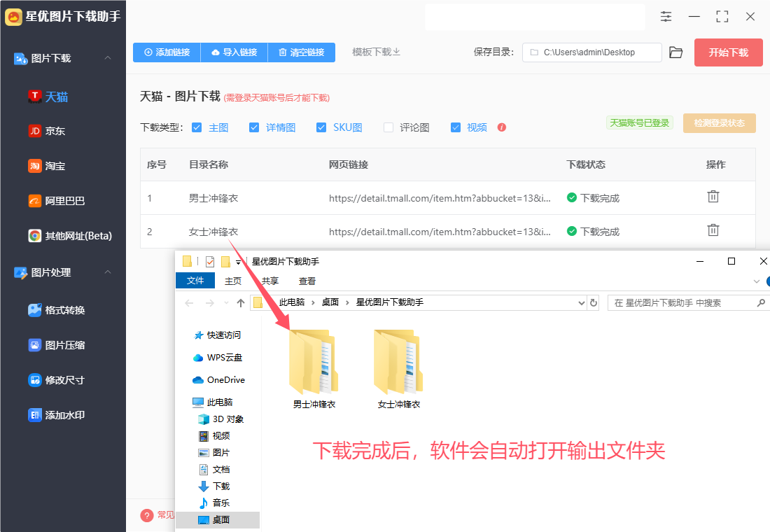
Task: Open the Explorer address history dropdown
Action: click(582, 302)
